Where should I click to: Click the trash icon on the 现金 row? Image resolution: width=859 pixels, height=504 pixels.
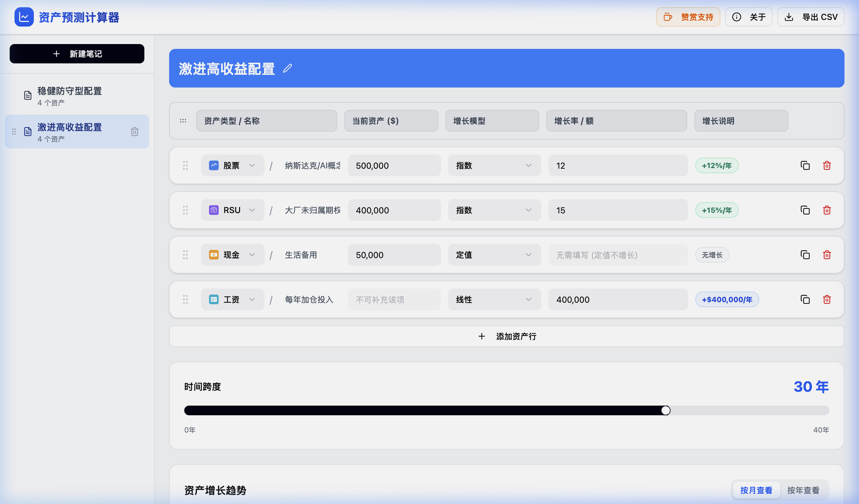coord(827,255)
